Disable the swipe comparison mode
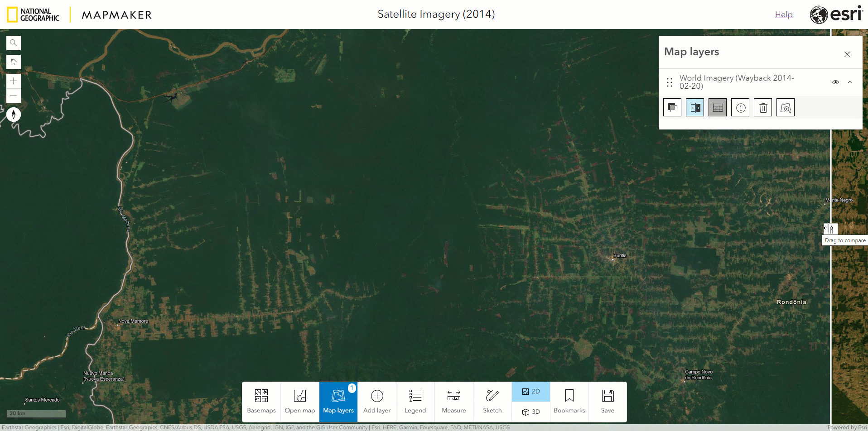This screenshot has height=431, width=868. click(695, 107)
